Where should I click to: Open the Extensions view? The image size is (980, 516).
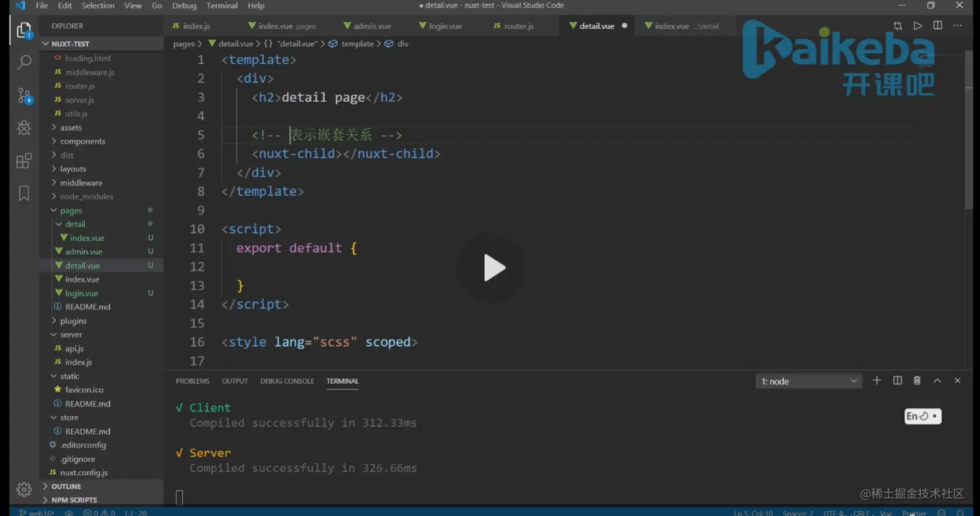(24, 161)
